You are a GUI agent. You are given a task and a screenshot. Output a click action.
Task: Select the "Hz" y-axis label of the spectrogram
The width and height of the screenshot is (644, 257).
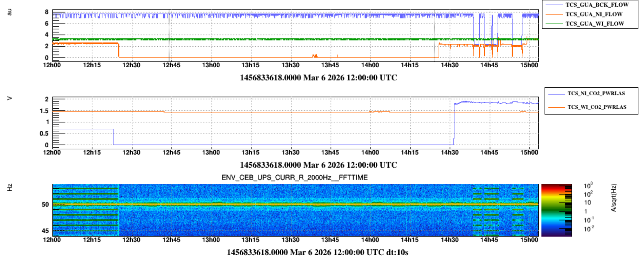(9, 188)
